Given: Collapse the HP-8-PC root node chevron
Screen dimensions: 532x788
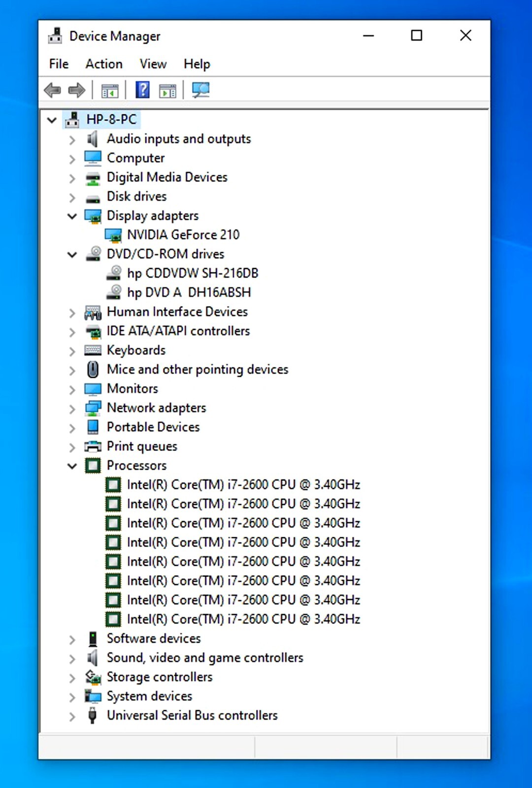Looking at the screenshot, I should coord(52,120).
